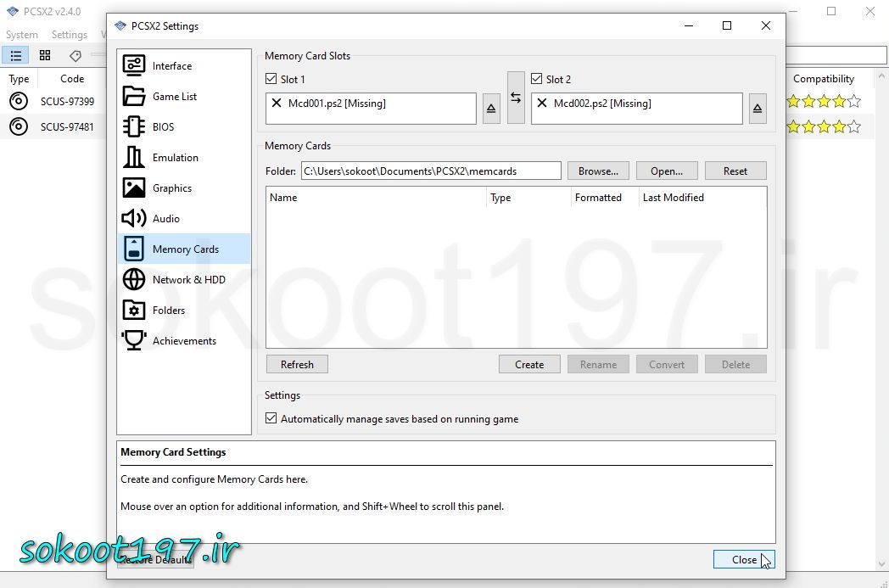Select the Emulation settings icon
Screen dimensions: 889x588
(x=134, y=157)
